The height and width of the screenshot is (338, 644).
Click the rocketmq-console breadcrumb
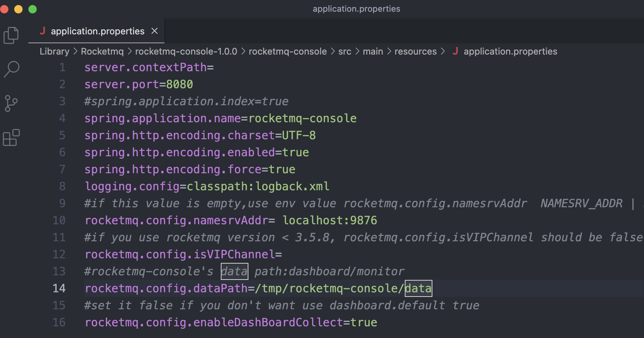point(288,51)
